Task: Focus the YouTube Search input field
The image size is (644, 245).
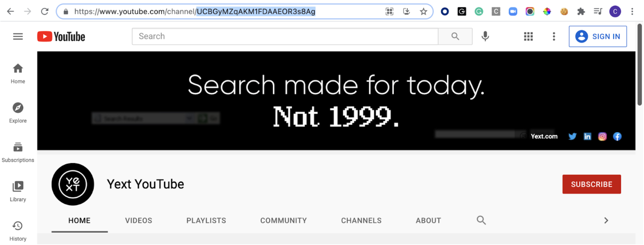Action: tap(285, 36)
